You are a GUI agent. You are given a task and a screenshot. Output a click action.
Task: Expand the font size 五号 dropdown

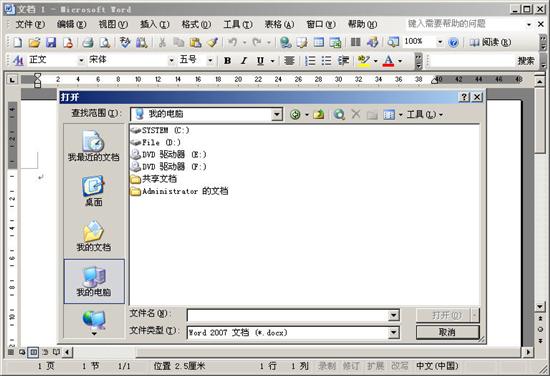tap(210, 61)
